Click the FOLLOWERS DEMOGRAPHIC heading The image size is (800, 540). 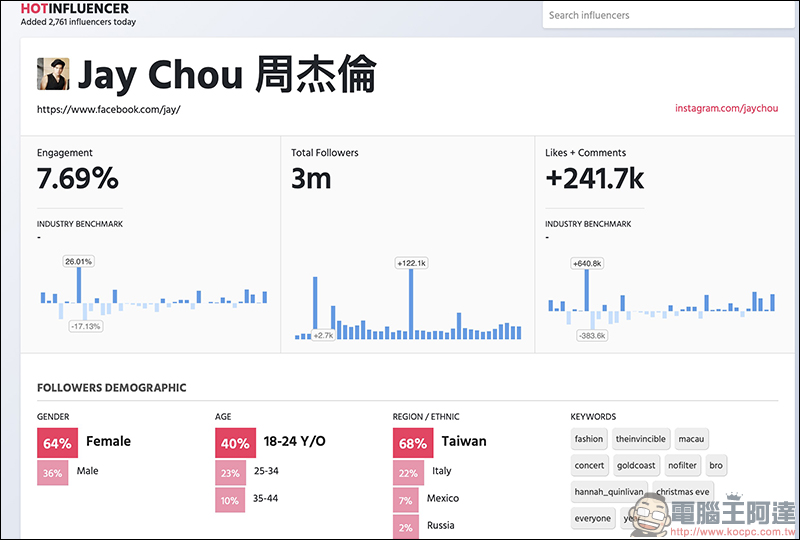tap(112, 387)
